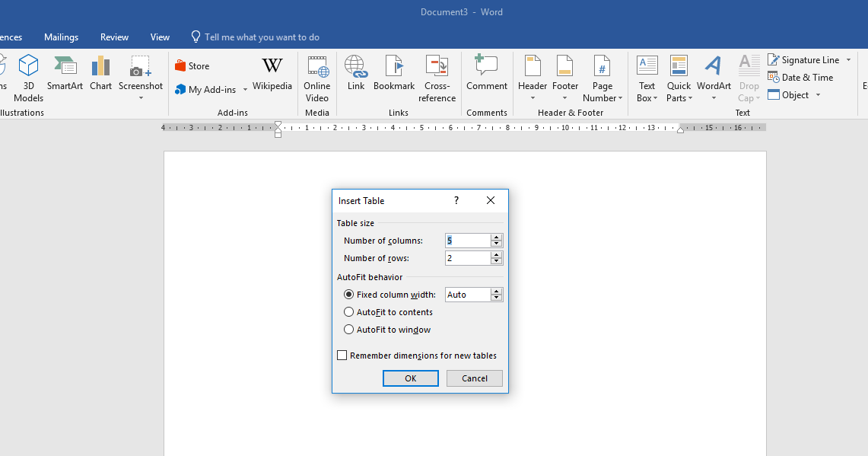Viewport: 868px width, 456px height.
Task: Enable Remember dimensions for new tables
Action: pos(342,355)
